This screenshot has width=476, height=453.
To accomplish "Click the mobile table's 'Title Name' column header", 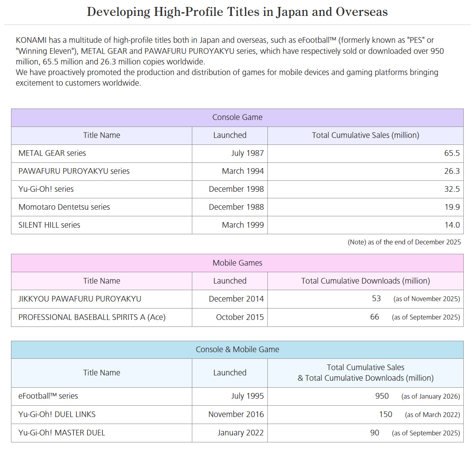I will click(x=102, y=281).
